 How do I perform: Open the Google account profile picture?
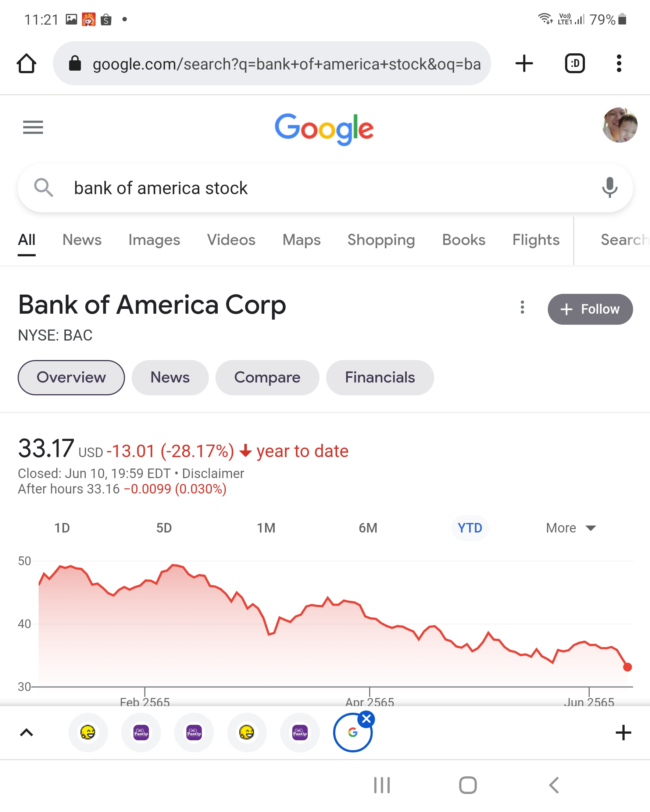point(619,125)
